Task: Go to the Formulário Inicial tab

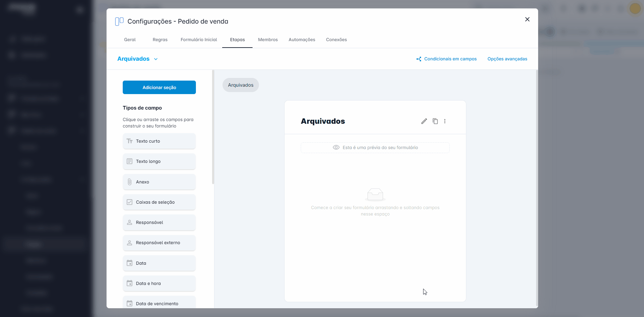Action: 199,39
